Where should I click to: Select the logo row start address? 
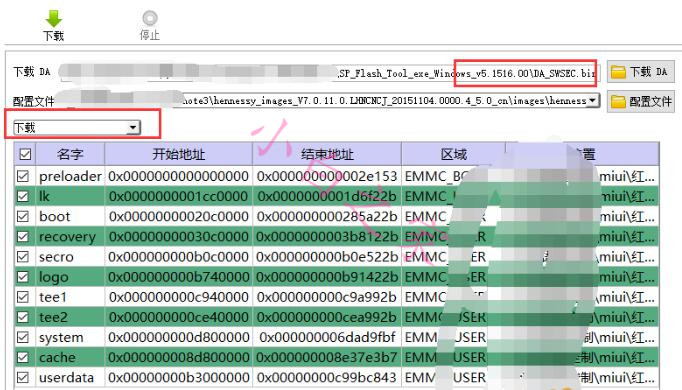[x=178, y=277]
